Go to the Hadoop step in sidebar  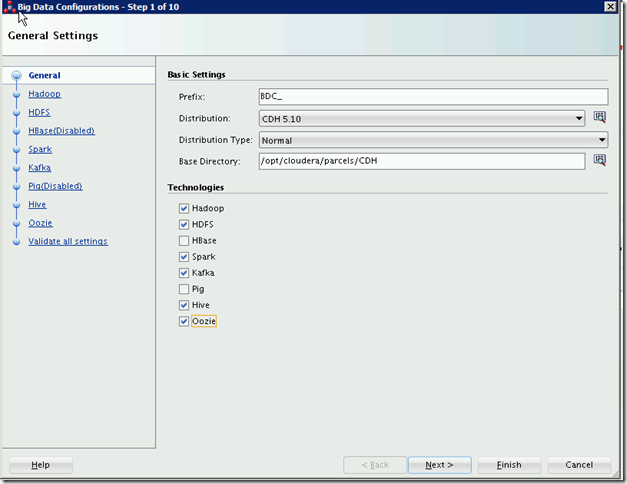[44, 94]
